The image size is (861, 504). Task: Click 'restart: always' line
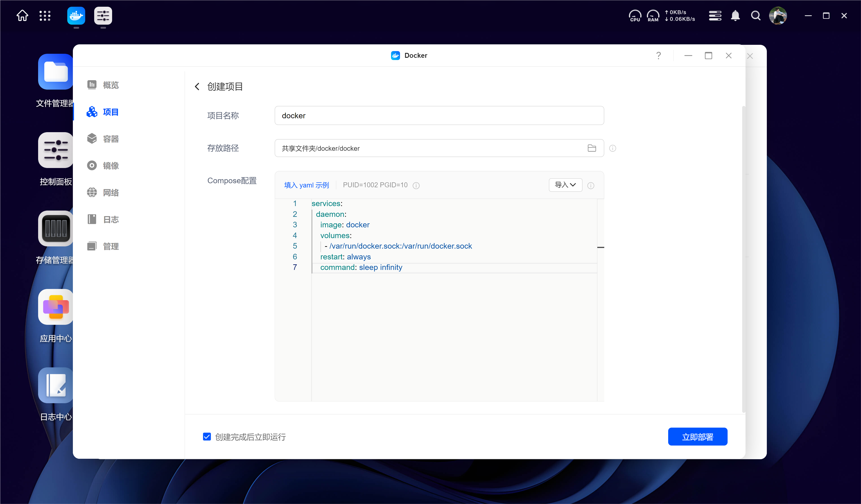[346, 257]
